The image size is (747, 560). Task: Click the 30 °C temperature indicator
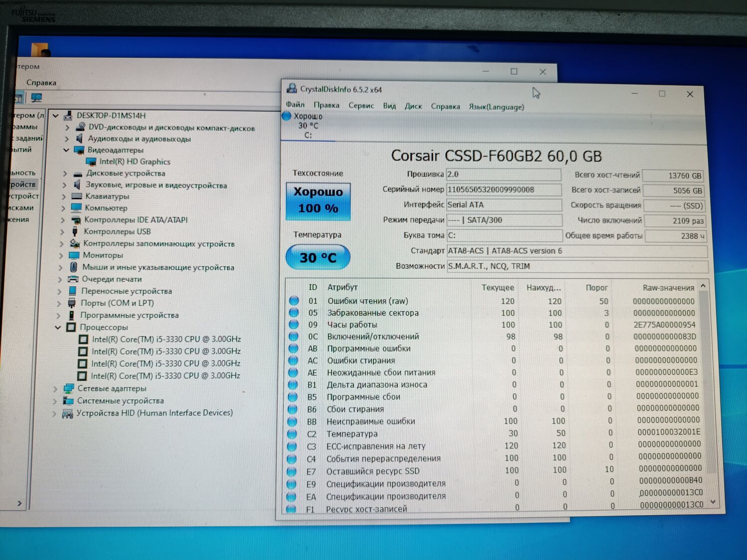(x=317, y=257)
